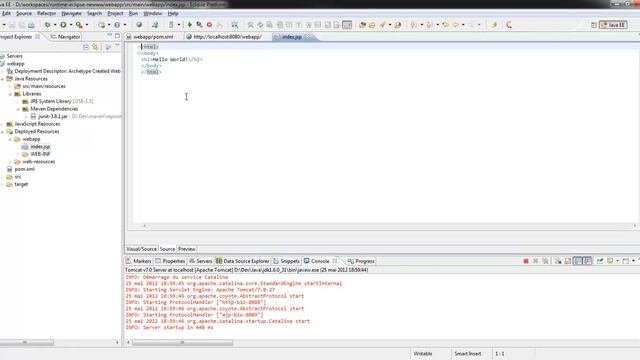Open the Project menu

point(115,13)
